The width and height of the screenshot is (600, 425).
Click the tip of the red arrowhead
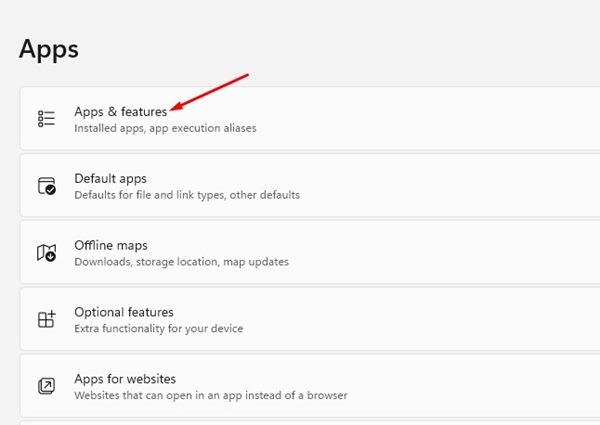pyautogui.click(x=171, y=110)
